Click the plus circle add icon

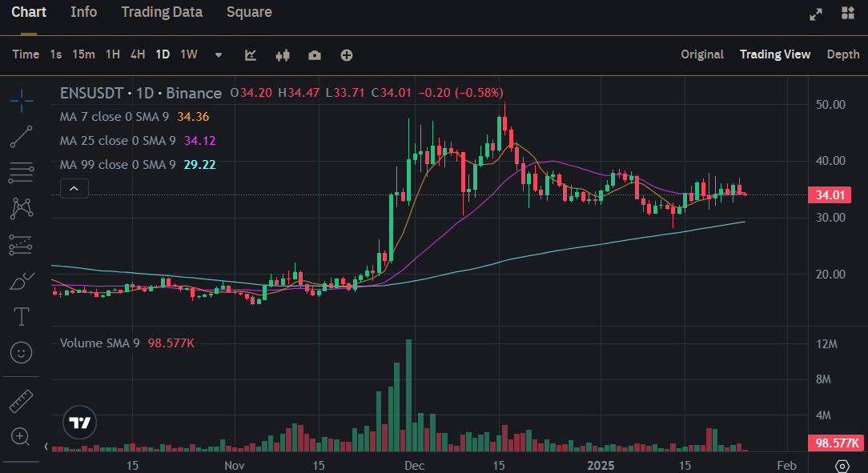(x=347, y=54)
